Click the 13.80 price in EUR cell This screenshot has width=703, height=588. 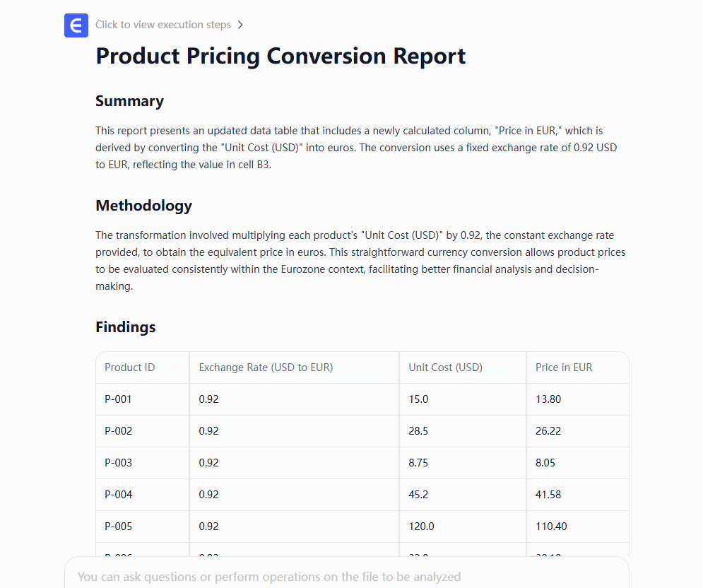(x=548, y=399)
